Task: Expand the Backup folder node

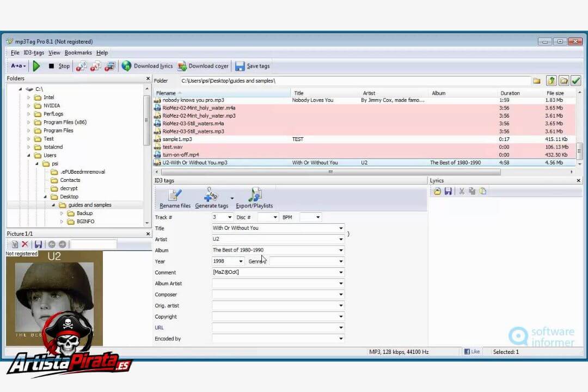Action: pyautogui.click(x=62, y=213)
